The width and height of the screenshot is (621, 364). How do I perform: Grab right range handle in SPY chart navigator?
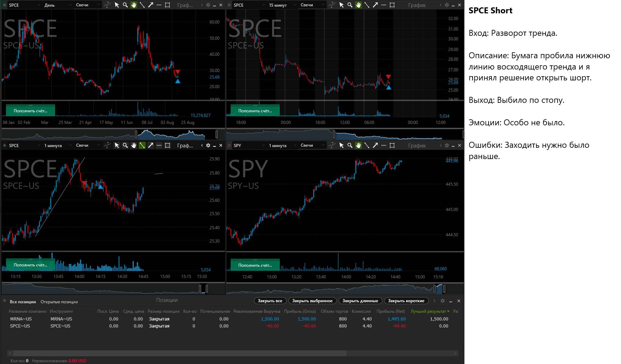point(444,289)
